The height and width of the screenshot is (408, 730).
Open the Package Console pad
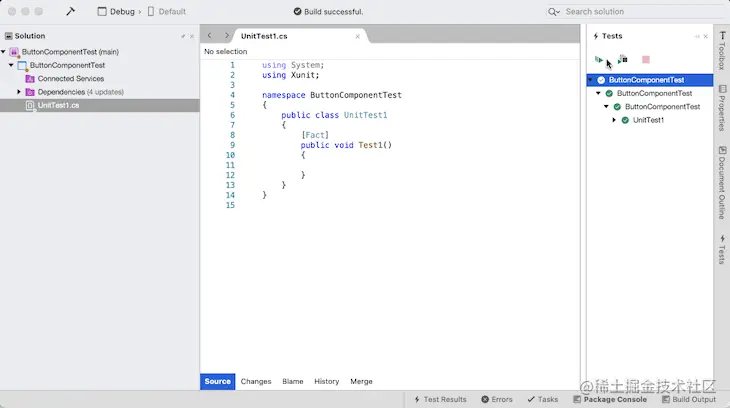click(x=610, y=400)
